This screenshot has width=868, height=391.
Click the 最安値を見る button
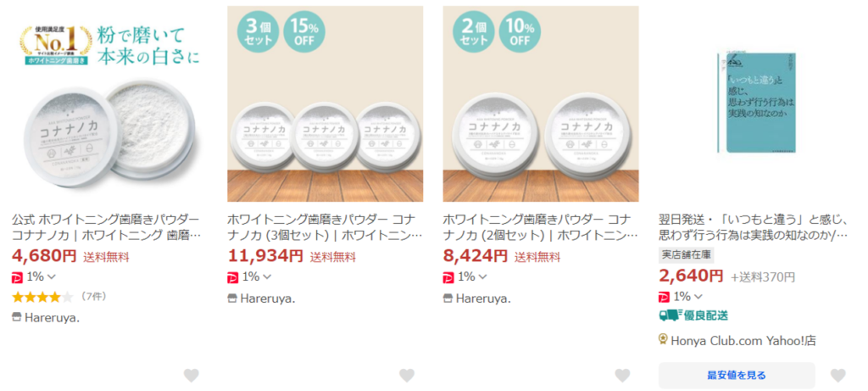click(736, 375)
